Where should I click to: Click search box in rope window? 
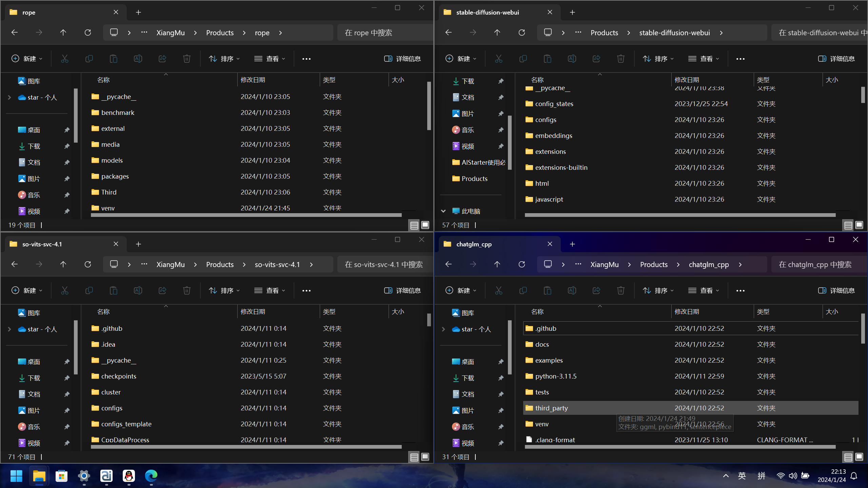point(385,33)
